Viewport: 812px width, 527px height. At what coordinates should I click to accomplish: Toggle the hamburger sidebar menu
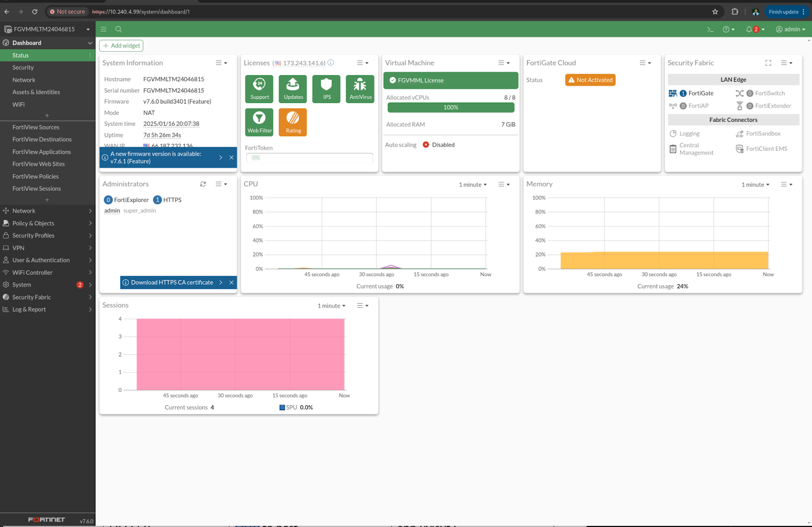pos(104,29)
